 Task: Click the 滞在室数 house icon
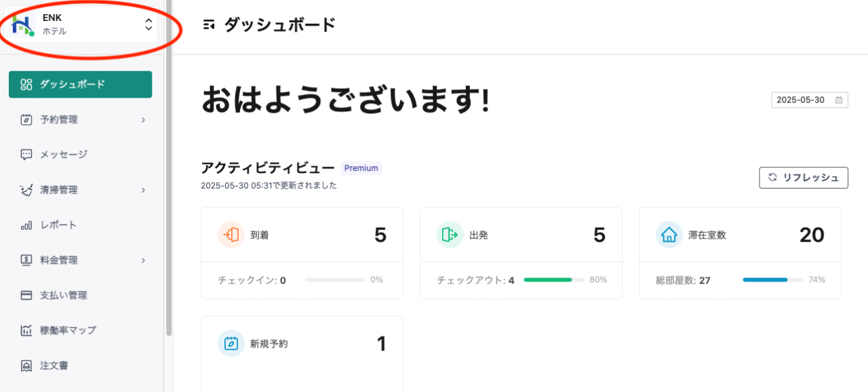coord(669,235)
